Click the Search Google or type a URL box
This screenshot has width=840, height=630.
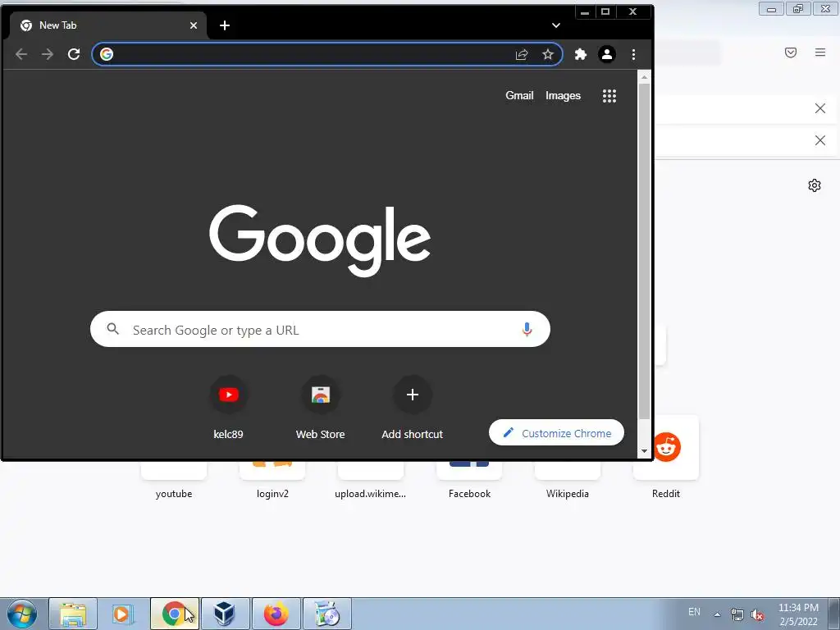320,330
